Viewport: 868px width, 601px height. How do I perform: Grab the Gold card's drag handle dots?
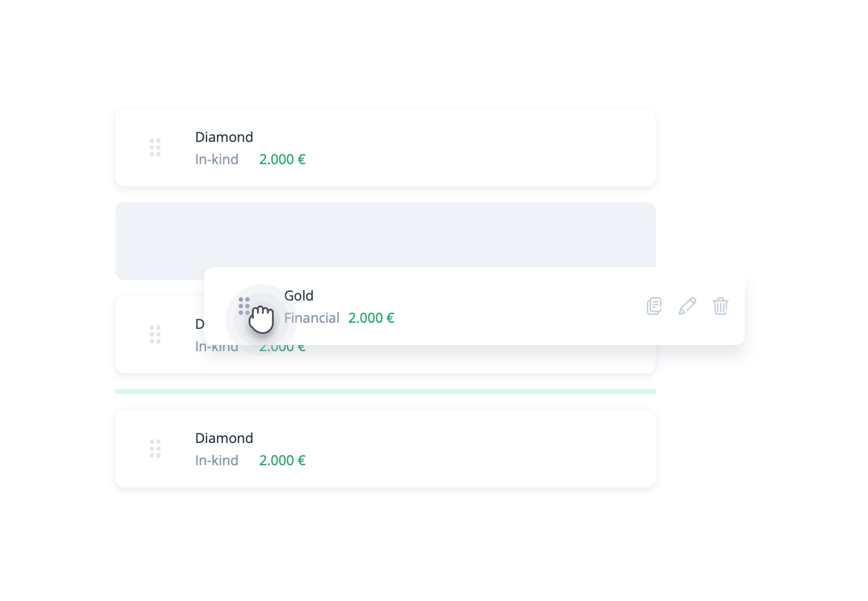pyautogui.click(x=244, y=306)
